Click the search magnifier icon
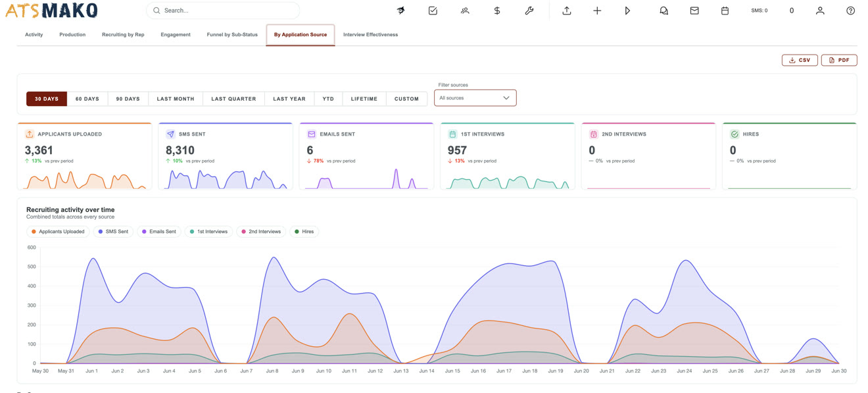This screenshot has height=393, width=868. pyautogui.click(x=157, y=11)
